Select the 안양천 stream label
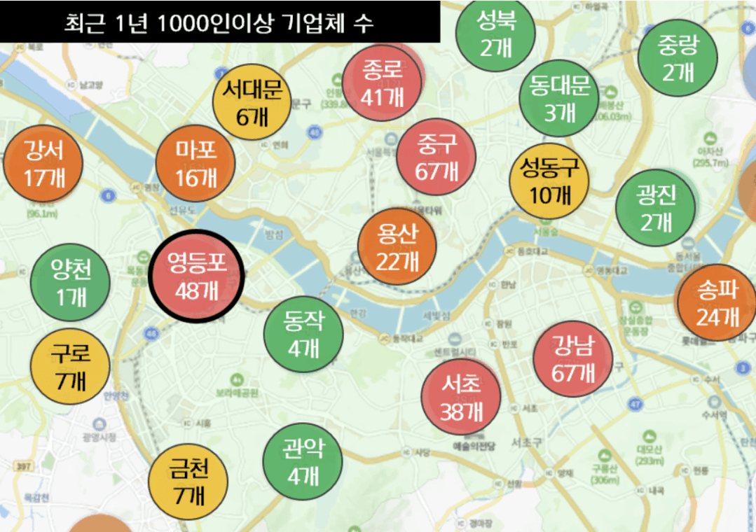Viewport: 756px width, 532px height. pyautogui.click(x=116, y=395)
